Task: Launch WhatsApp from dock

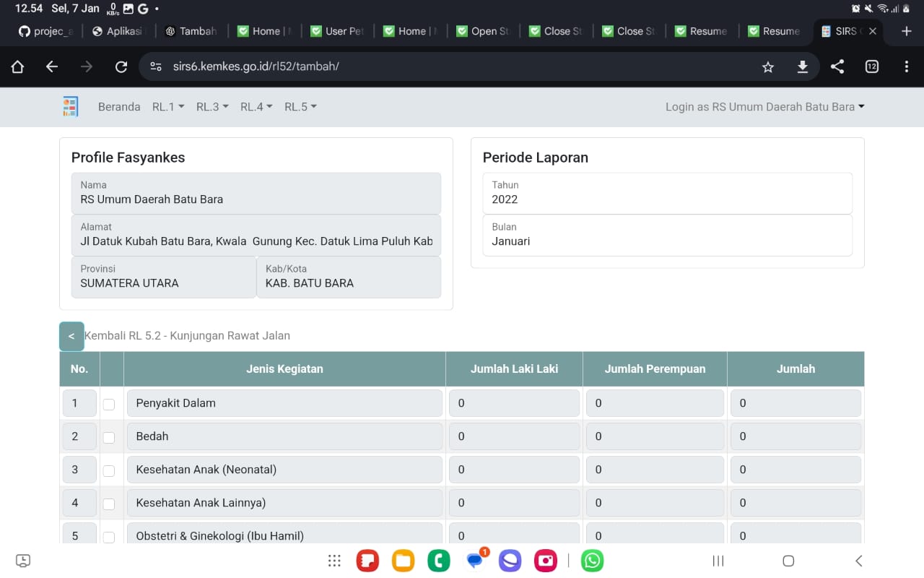Action: pyautogui.click(x=592, y=561)
